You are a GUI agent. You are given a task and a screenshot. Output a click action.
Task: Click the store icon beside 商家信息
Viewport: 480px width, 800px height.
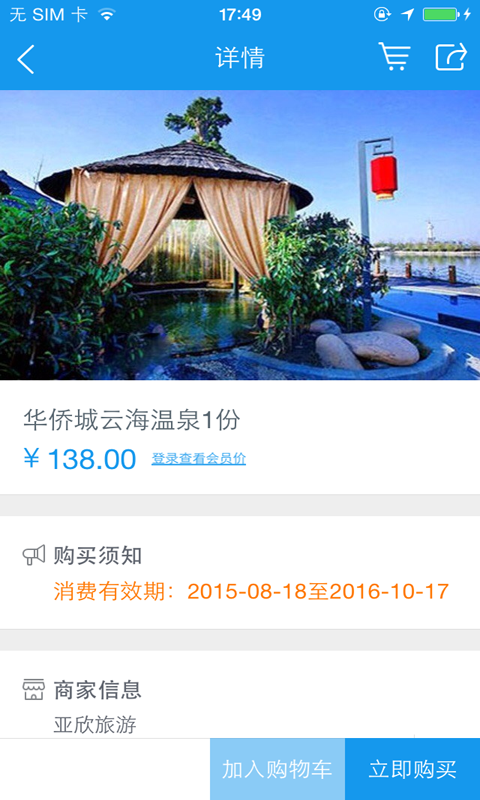[x=34, y=690]
